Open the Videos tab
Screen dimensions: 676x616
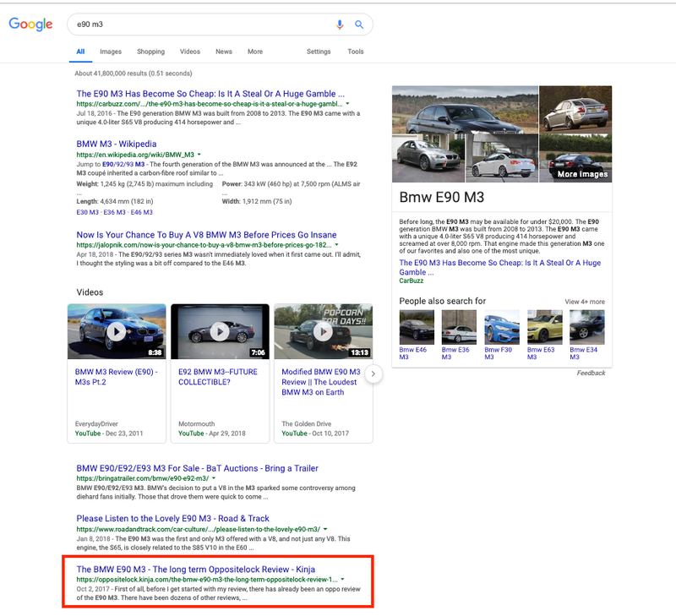point(190,52)
